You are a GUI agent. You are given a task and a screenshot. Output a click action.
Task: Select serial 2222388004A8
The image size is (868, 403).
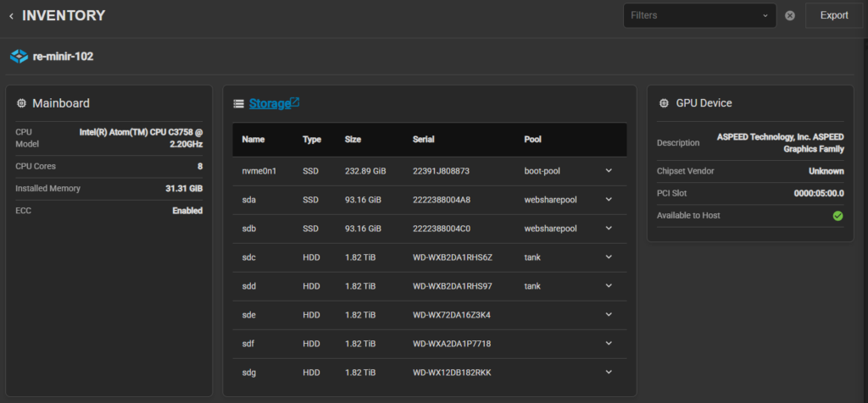coord(442,200)
